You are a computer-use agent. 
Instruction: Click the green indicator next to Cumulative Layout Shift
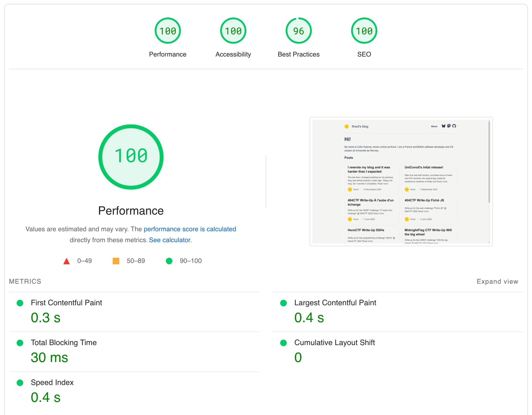click(283, 343)
